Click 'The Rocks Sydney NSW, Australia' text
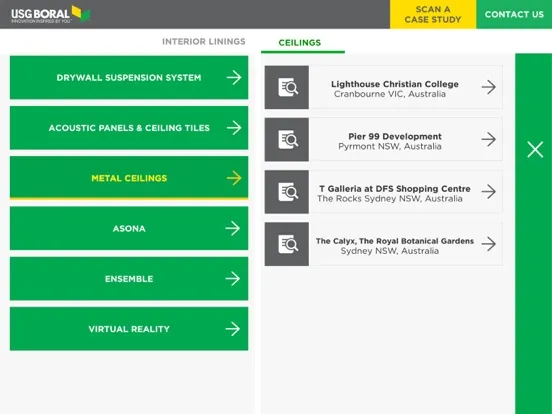552x414 pixels. [x=390, y=199]
